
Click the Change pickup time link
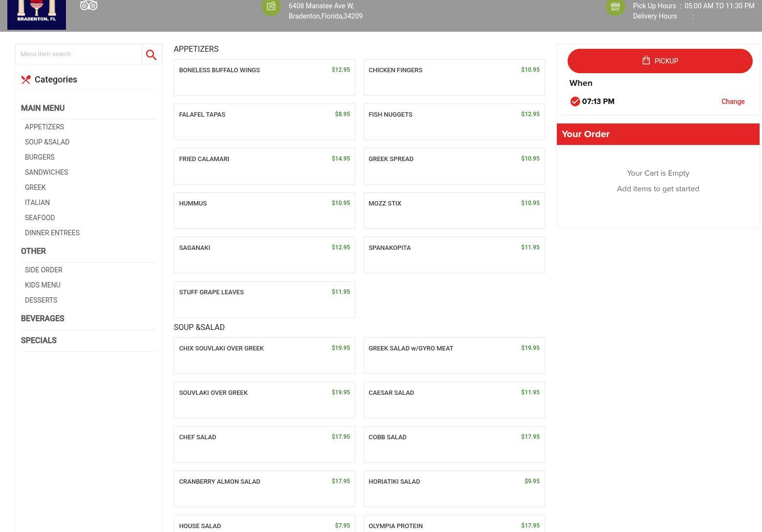click(x=733, y=102)
